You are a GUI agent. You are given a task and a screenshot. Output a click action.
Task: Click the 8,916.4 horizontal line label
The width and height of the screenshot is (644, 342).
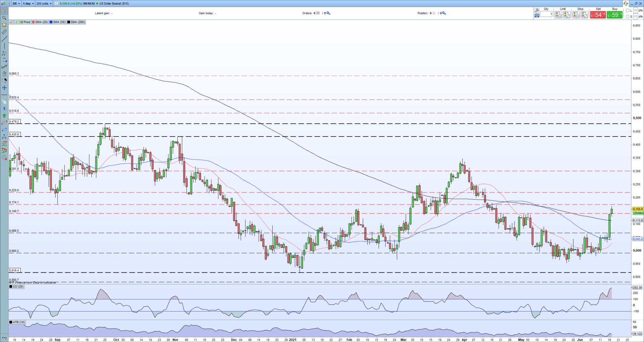click(14, 270)
